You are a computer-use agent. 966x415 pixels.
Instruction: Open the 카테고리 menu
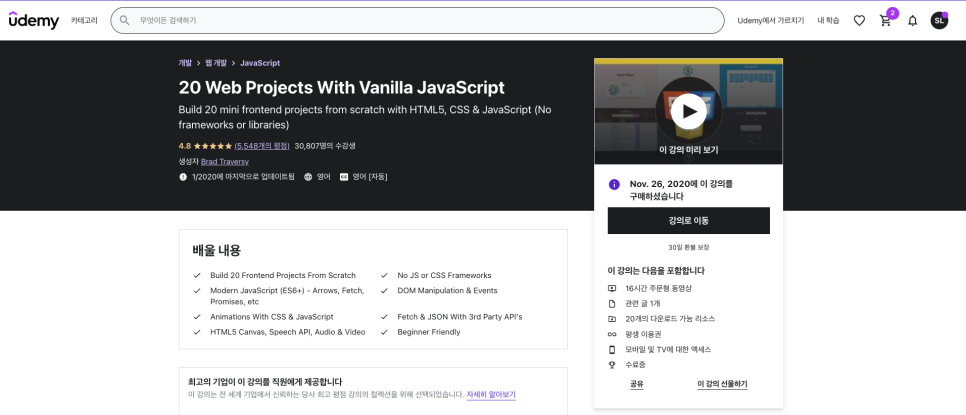84,20
